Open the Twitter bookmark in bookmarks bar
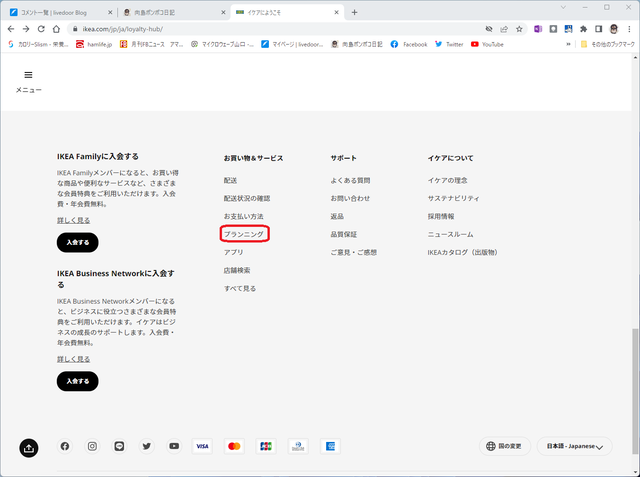This screenshot has width=640, height=477. click(449, 44)
